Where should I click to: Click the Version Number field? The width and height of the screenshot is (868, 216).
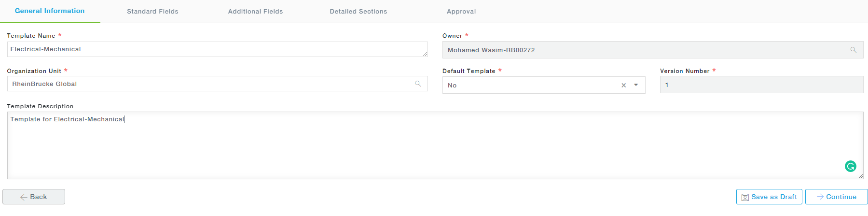[761, 85]
